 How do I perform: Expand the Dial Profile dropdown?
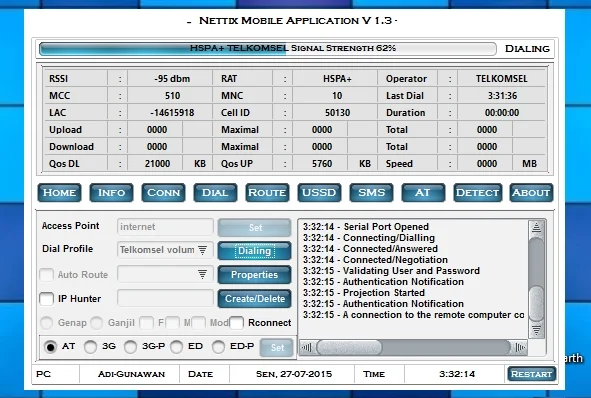[202, 250]
